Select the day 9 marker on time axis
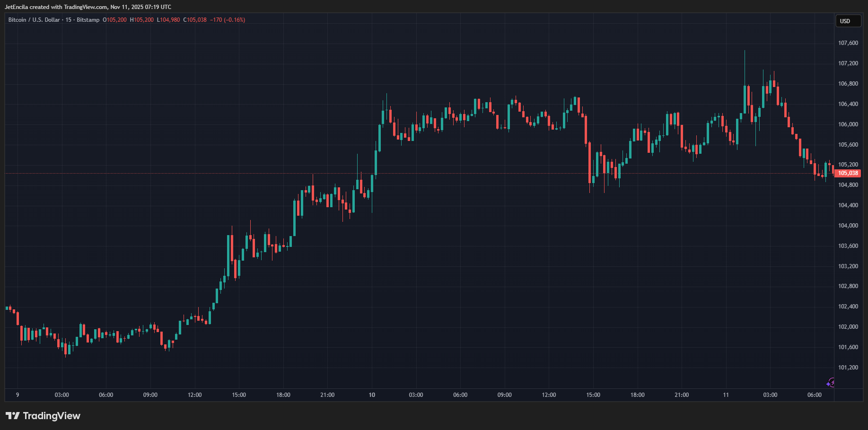The height and width of the screenshot is (430, 868). click(x=18, y=395)
